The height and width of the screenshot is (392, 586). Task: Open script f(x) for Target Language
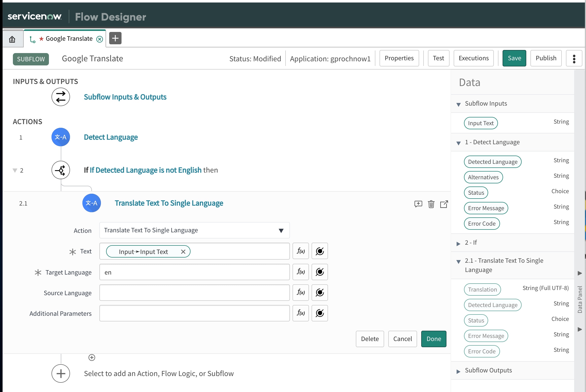300,272
